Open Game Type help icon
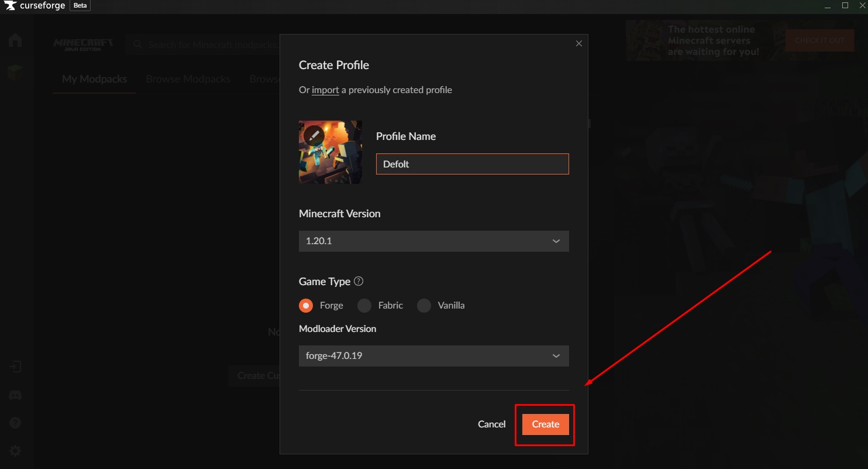The height and width of the screenshot is (469, 868). click(359, 281)
